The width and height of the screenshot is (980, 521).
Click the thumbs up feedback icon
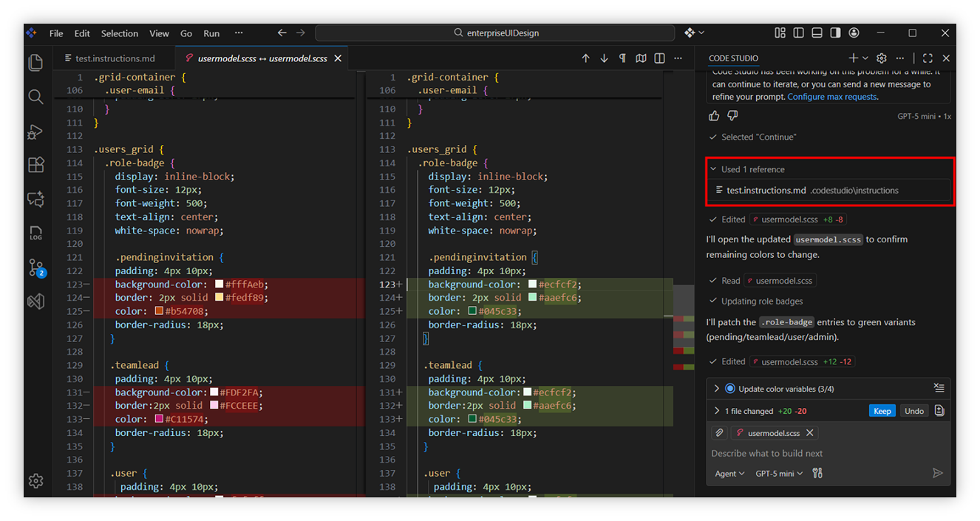coord(714,116)
